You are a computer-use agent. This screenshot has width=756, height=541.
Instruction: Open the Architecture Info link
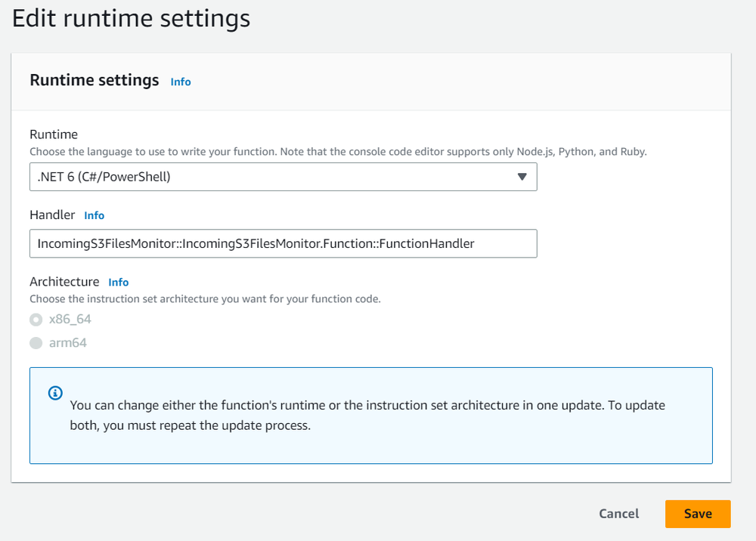[x=118, y=282]
